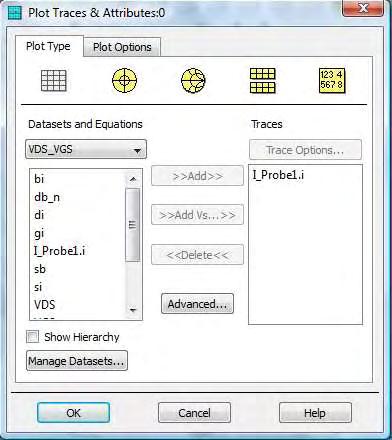Open Help for this dialog
Viewport: 392px width, 440px height.
(x=315, y=413)
